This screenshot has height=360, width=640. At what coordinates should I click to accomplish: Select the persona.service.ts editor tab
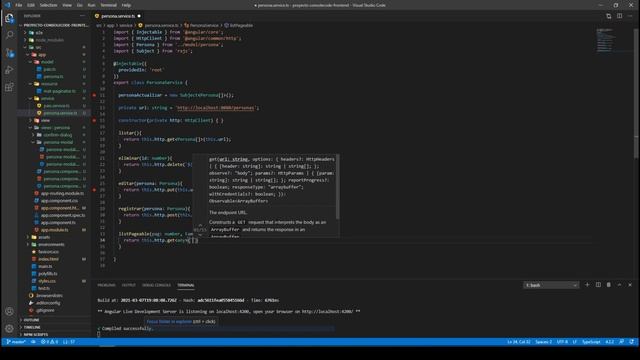pyautogui.click(x=118, y=16)
